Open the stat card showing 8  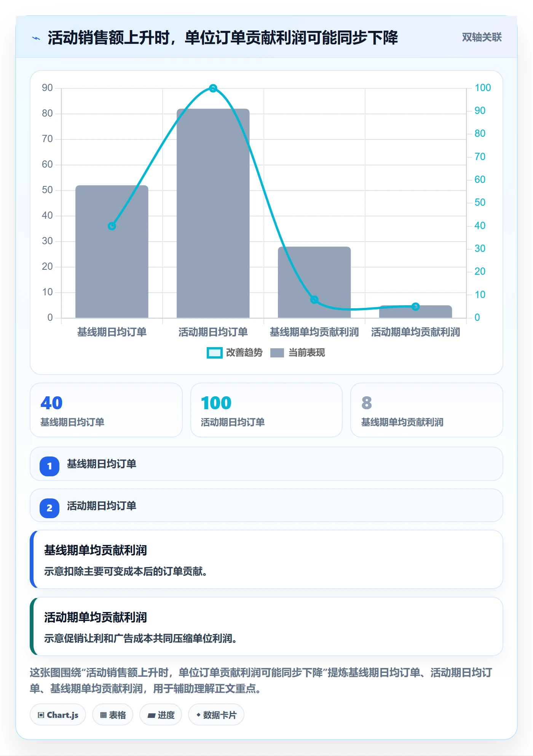[x=427, y=410]
